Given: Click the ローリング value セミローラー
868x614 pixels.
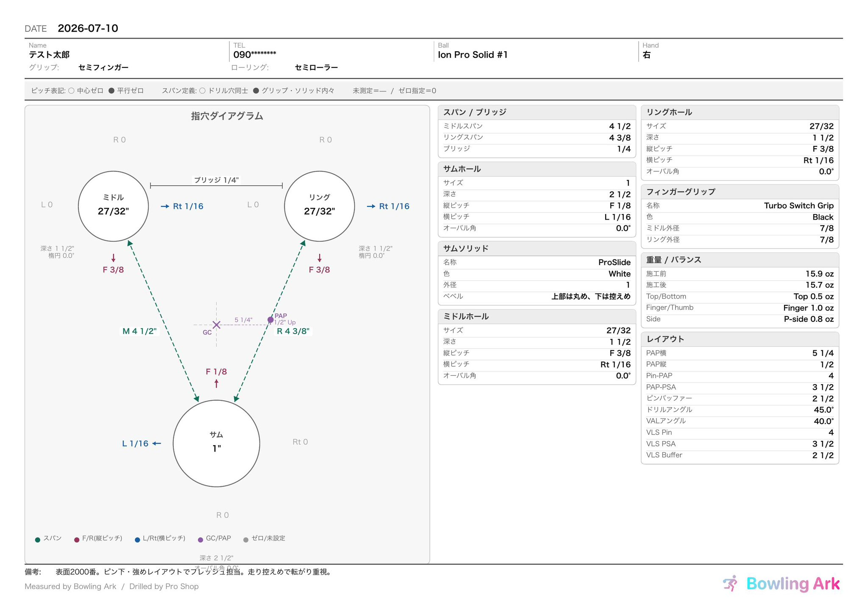Looking at the screenshot, I should tap(316, 67).
